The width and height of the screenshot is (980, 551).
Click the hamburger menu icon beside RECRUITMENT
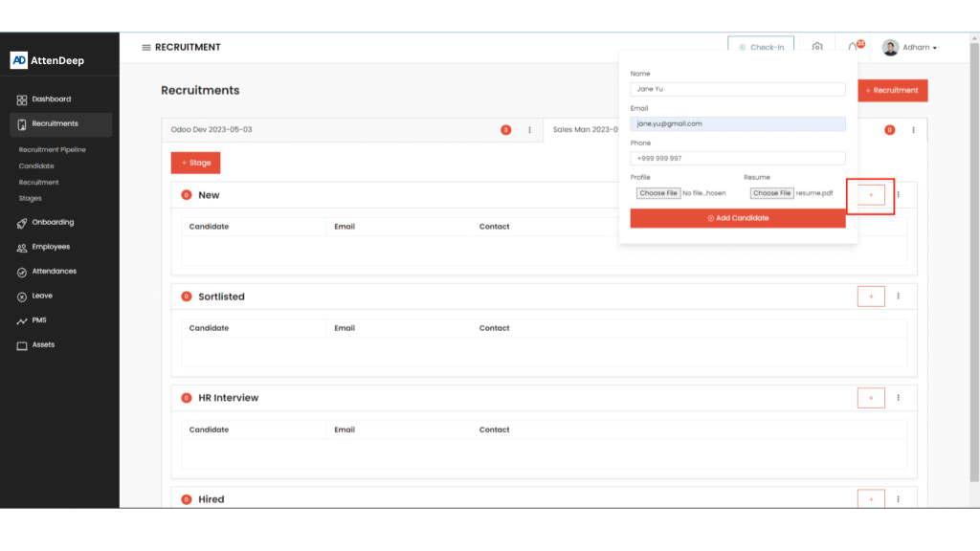(x=146, y=47)
